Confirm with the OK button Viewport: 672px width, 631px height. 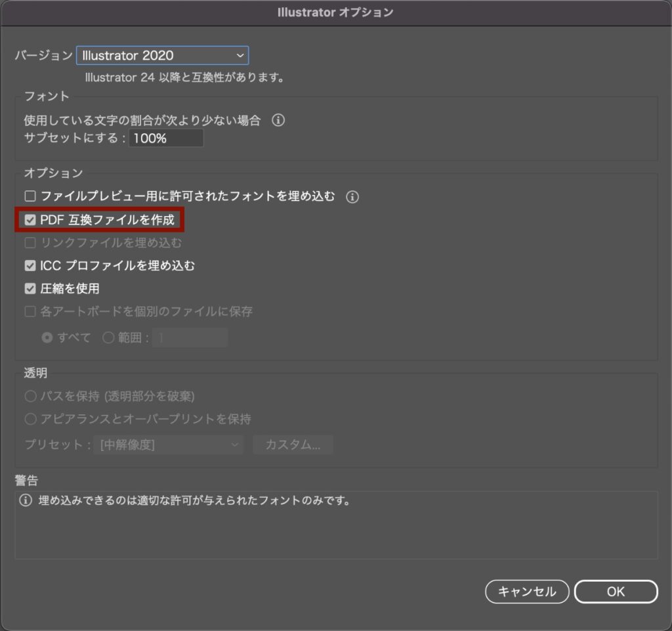pos(616,592)
